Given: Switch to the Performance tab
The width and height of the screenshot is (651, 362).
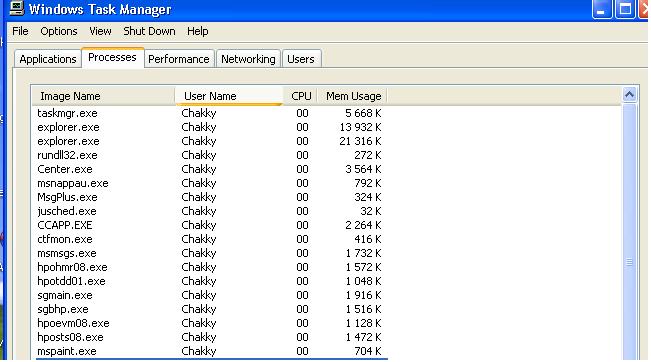Looking at the screenshot, I should 179,59.
